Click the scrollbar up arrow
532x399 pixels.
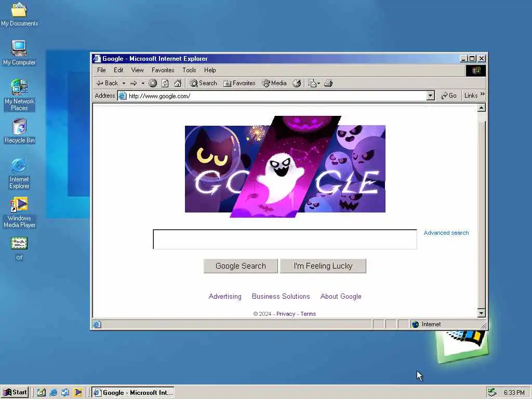pos(482,108)
